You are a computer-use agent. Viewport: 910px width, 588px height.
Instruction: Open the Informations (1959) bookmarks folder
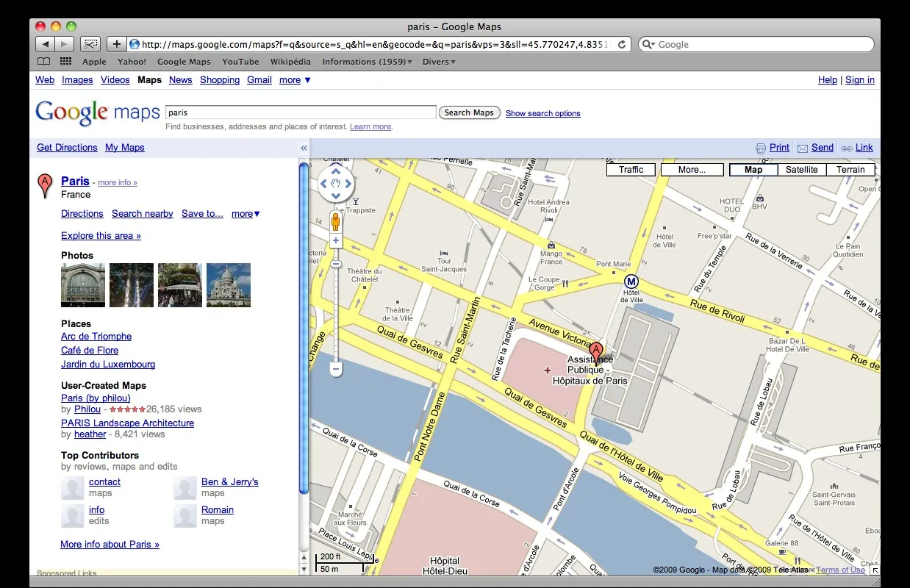pyautogui.click(x=367, y=62)
